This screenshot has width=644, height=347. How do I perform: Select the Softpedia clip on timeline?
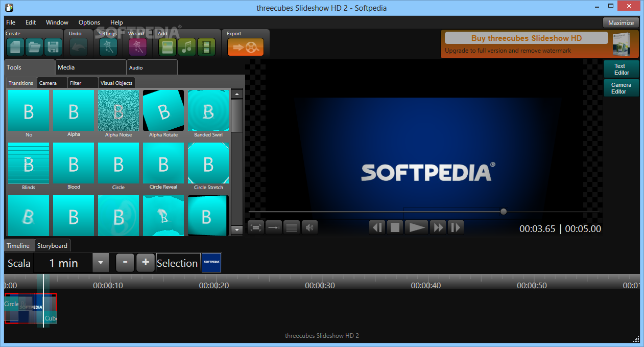pyautogui.click(x=31, y=308)
